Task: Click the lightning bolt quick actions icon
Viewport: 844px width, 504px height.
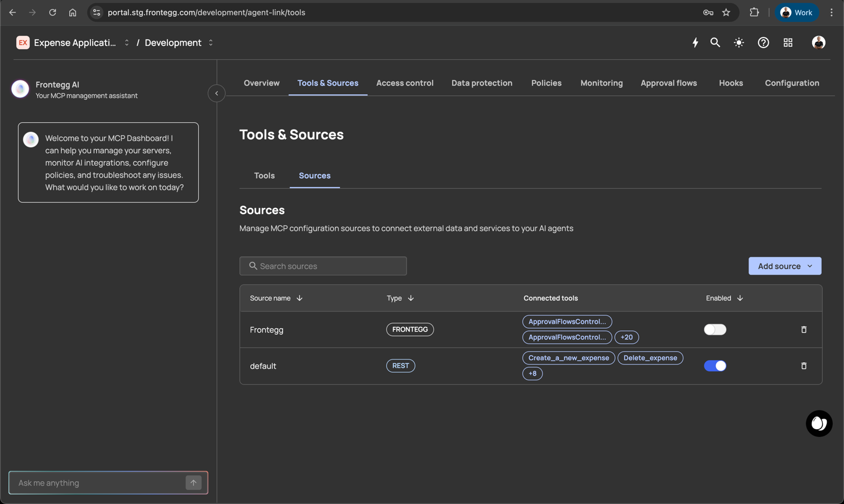Action: [x=695, y=42]
